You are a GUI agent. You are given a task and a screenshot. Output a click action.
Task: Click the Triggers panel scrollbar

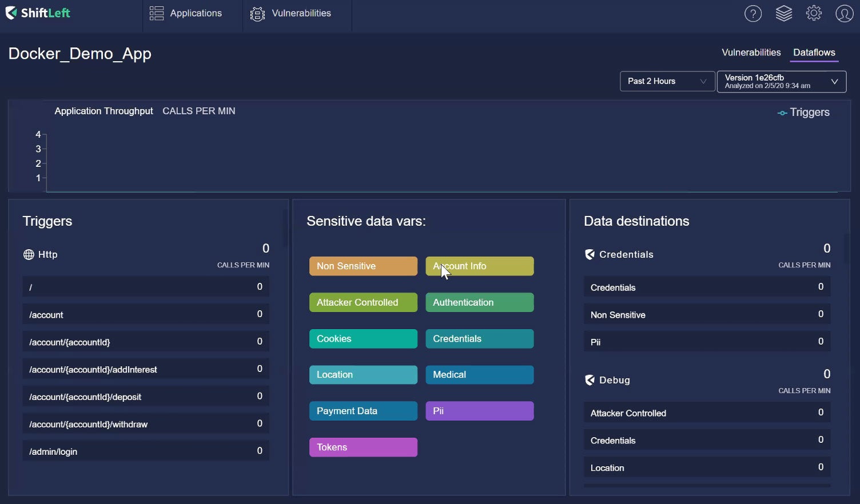pos(285,227)
